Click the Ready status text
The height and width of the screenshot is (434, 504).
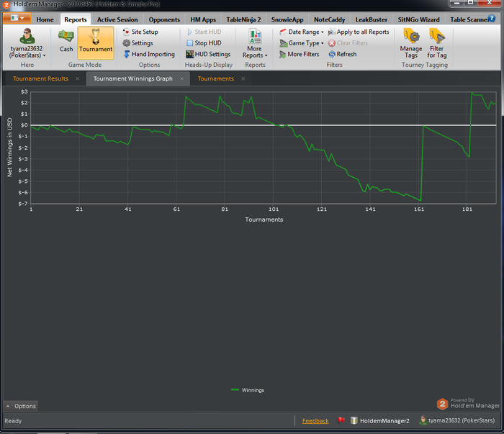coord(13,421)
